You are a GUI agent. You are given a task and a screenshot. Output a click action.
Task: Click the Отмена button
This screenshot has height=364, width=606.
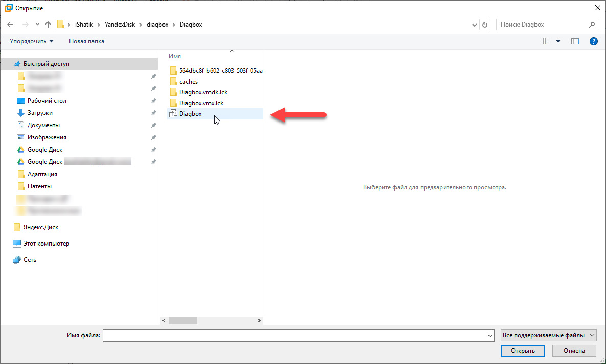574,351
